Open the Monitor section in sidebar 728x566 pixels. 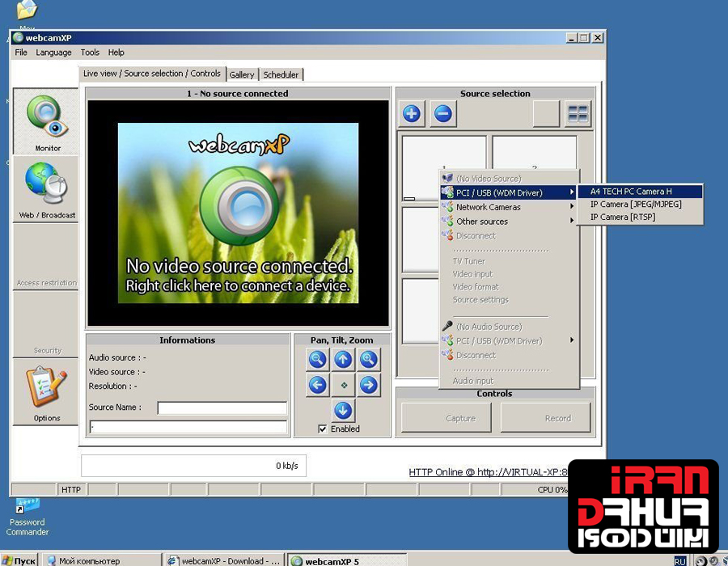click(x=45, y=121)
